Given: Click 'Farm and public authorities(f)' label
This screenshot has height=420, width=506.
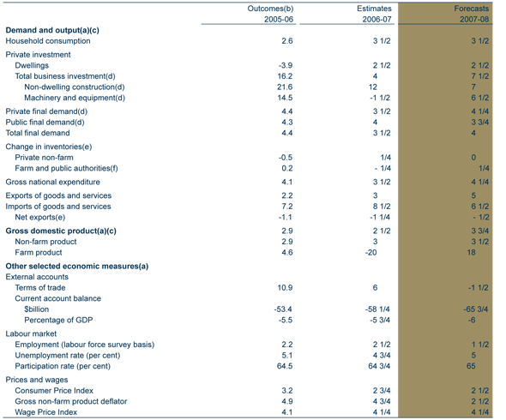Looking at the screenshot, I should (x=66, y=168).
